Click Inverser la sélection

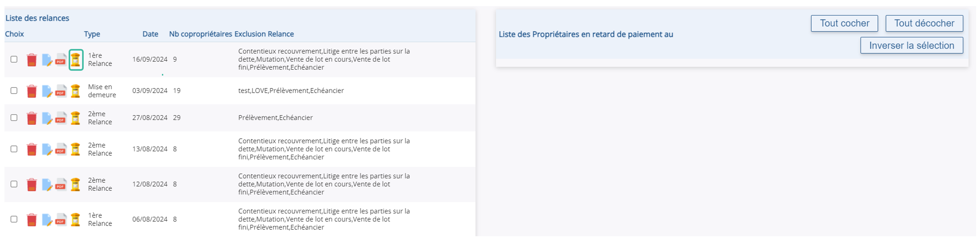click(911, 45)
